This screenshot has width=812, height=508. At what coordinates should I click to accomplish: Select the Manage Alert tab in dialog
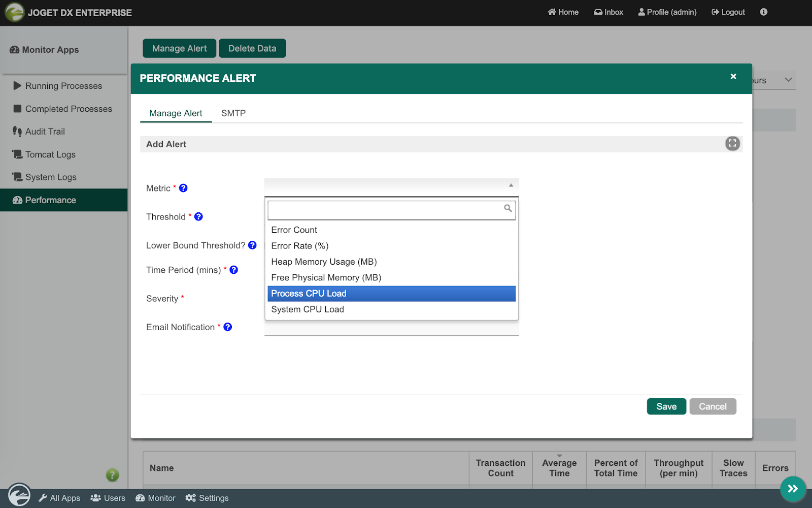coord(176,113)
